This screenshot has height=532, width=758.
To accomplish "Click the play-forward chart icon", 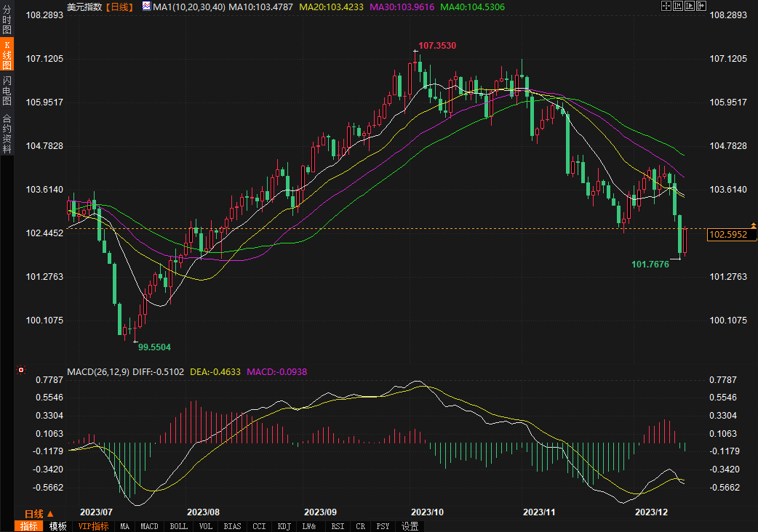I will pyautogui.click(x=689, y=6).
